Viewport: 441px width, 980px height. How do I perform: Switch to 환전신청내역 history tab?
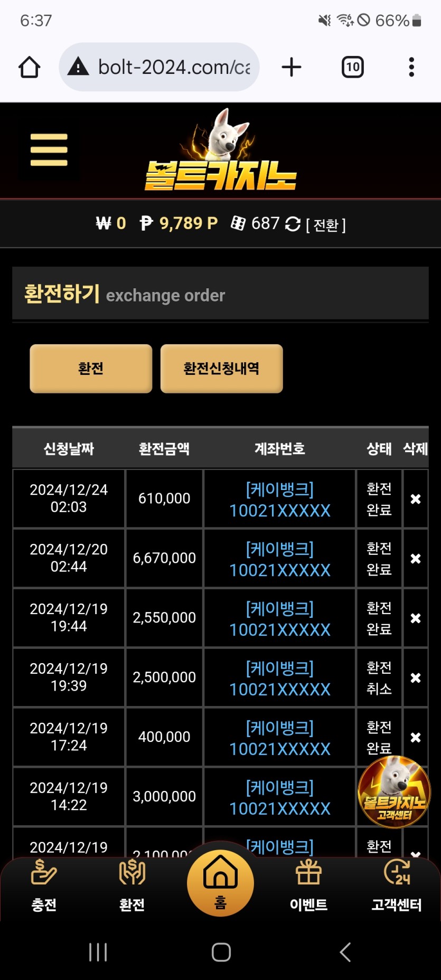(x=221, y=369)
